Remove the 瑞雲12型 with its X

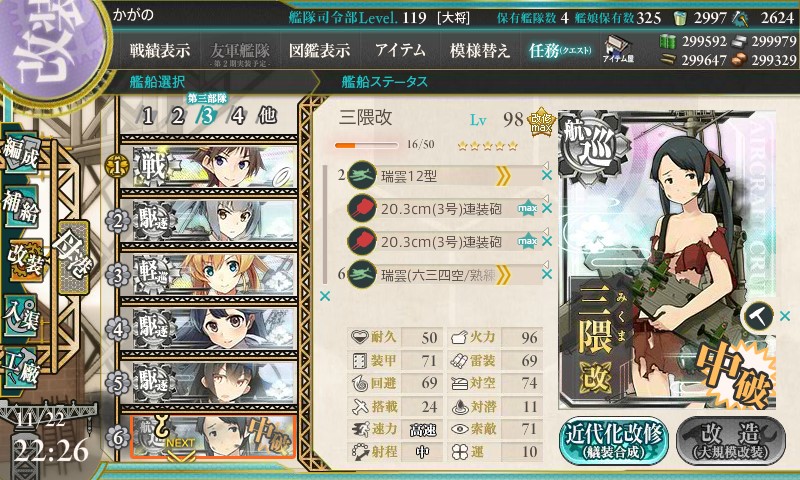point(546,176)
